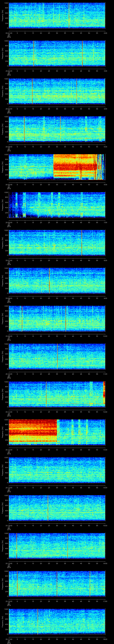This screenshot has height=644, width=114.
Task: Click the 20:04:00 start time label
Action: pyautogui.click(x=9, y=147)
